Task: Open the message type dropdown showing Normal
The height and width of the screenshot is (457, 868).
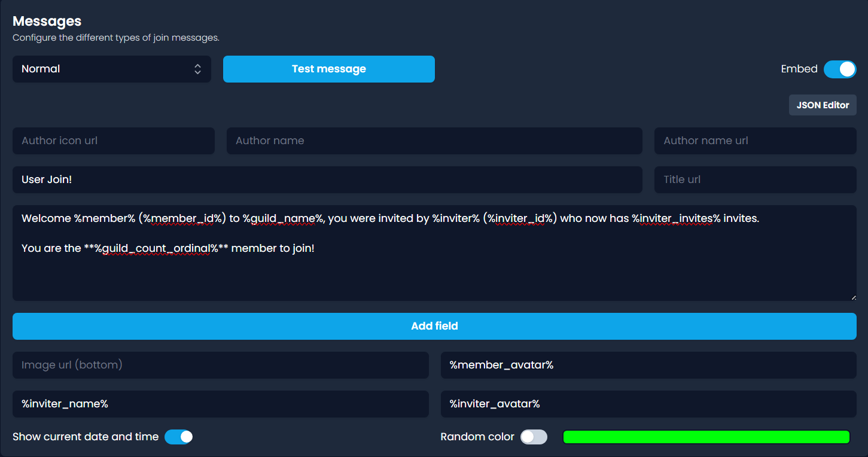Action: pyautogui.click(x=111, y=69)
